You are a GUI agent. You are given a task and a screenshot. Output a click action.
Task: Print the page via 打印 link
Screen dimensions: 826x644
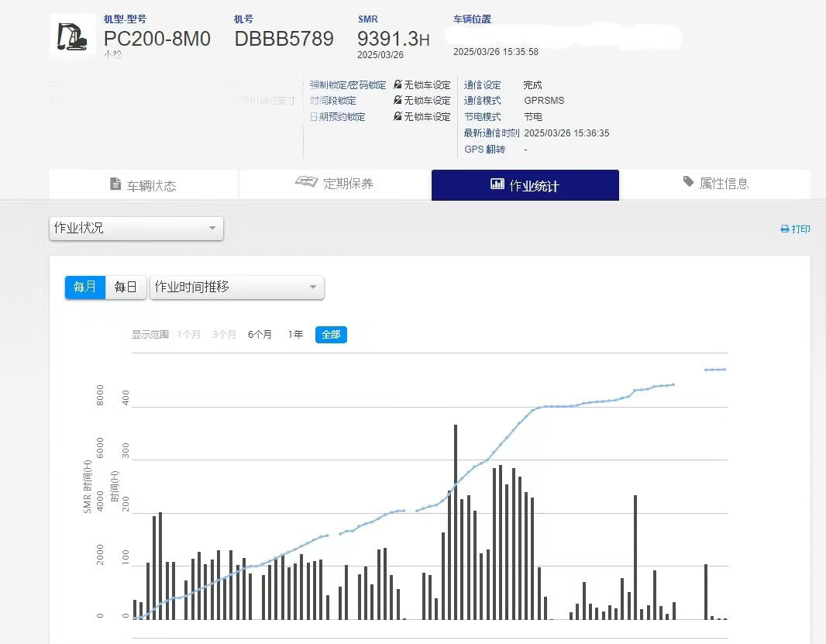pos(795,229)
